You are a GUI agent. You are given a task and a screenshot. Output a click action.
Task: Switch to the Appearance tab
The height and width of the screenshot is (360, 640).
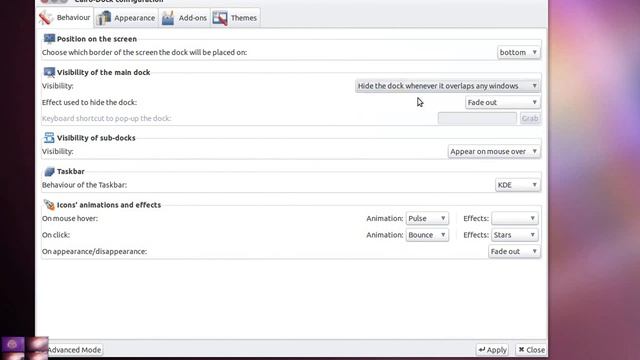(126, 18)
